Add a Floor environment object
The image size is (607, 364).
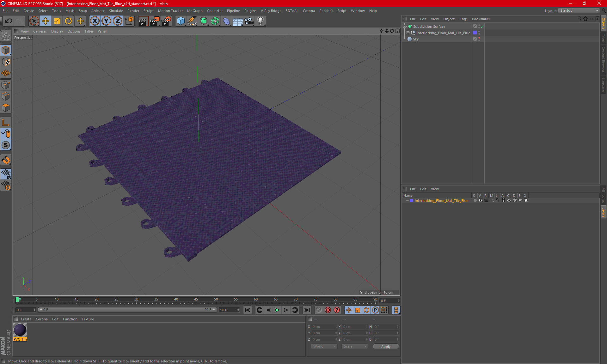point(238,21)
